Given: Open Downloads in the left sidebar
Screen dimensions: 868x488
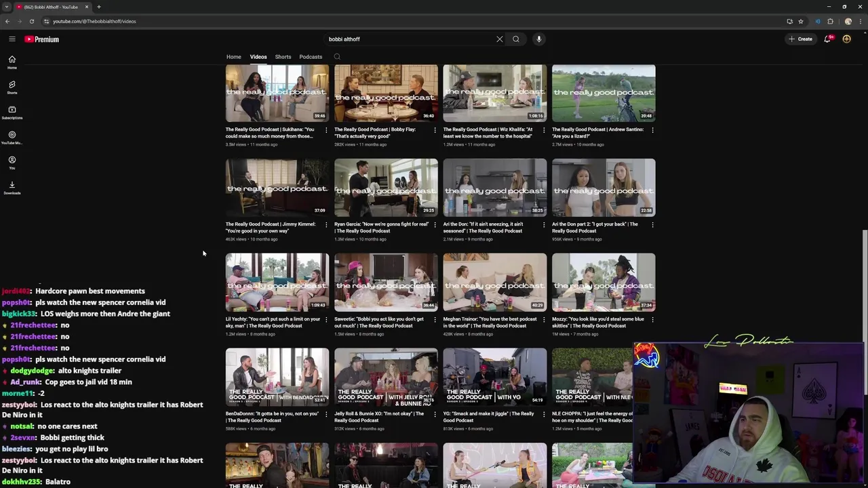Looking at the screenshot, I should 12,188.
